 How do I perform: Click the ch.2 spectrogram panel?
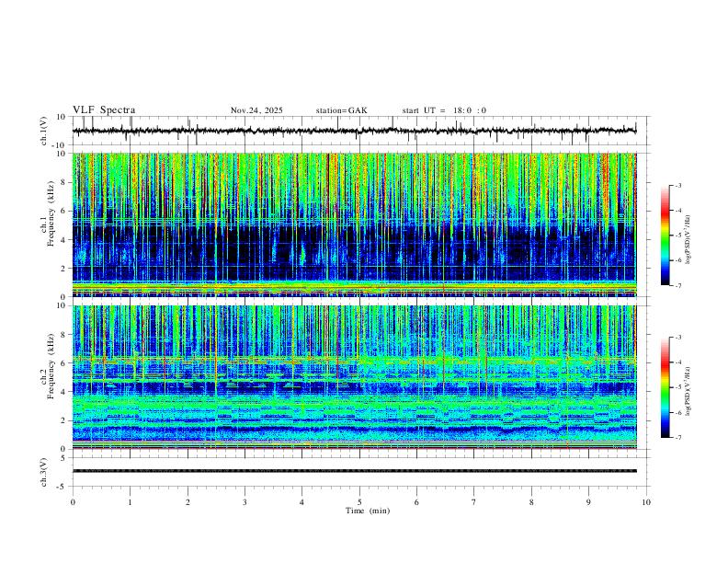pos(354,377)
